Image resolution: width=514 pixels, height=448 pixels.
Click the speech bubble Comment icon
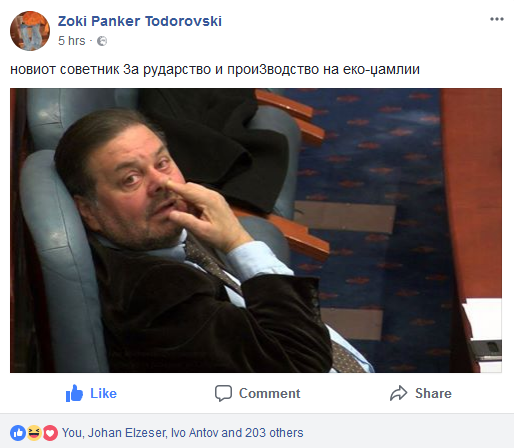(x=223, y=394)
